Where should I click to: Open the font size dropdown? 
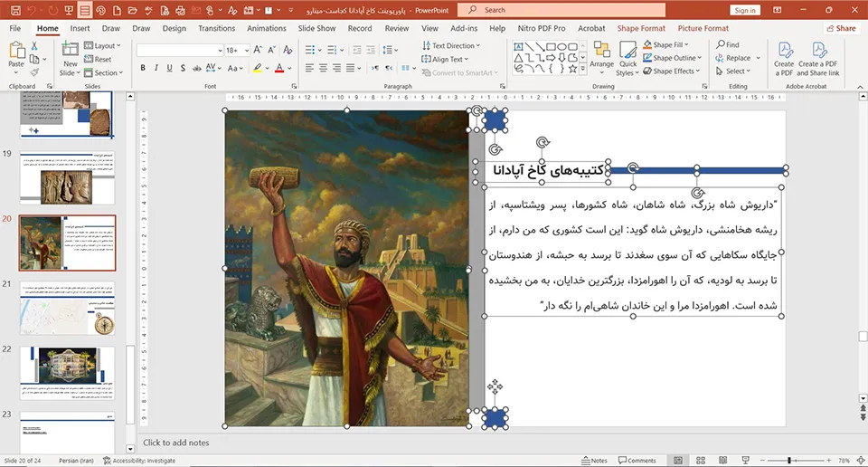point(247,50)
